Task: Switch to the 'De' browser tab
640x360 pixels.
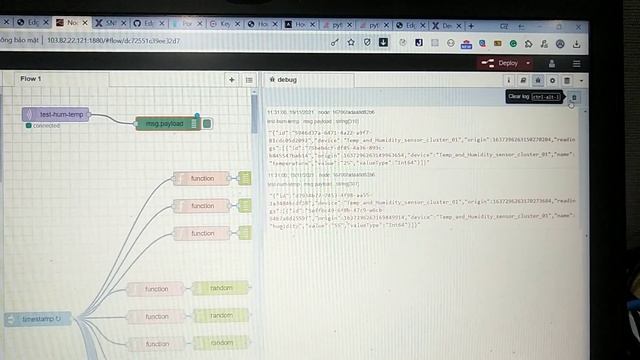Action: click(x=446, y=26)
